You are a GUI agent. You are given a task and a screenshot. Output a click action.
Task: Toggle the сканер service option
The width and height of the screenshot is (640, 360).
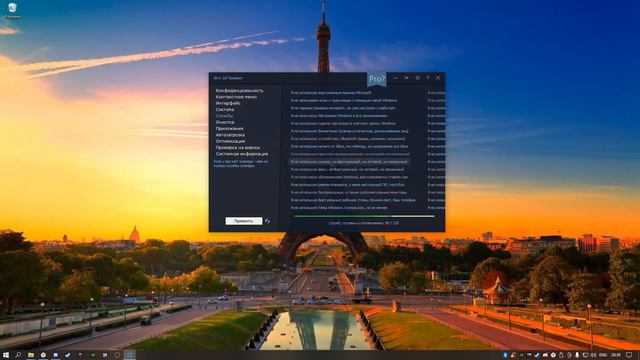tap(349, 162)
